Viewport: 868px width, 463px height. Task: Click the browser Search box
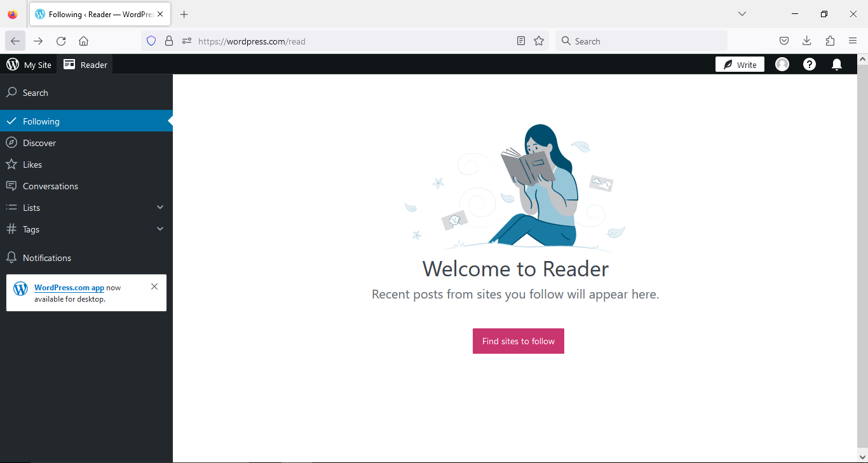[x=641, y=41]
